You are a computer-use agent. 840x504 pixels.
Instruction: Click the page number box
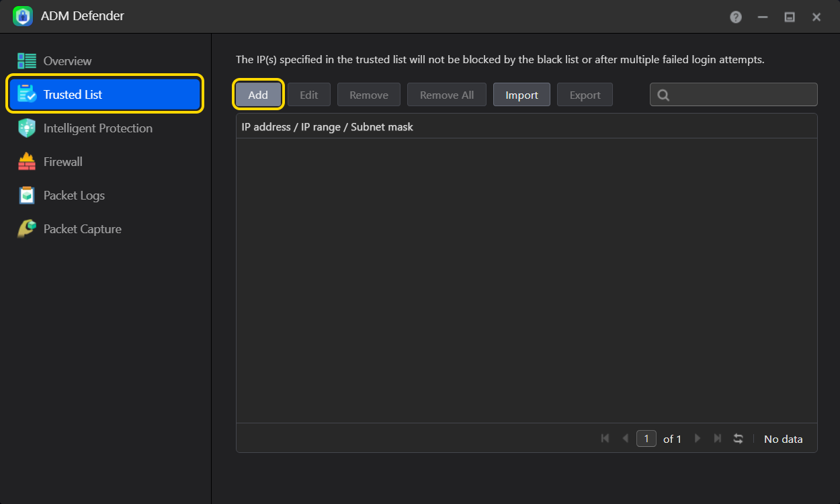pos(646,439)
